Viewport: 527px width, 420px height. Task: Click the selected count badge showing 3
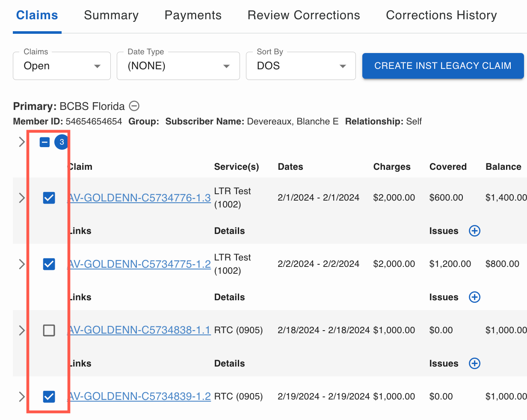point(62,142)
